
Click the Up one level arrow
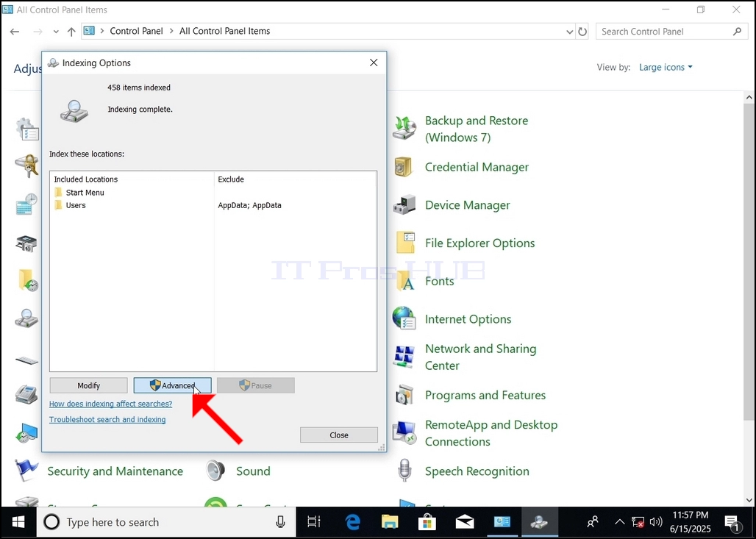click(71, 32)
